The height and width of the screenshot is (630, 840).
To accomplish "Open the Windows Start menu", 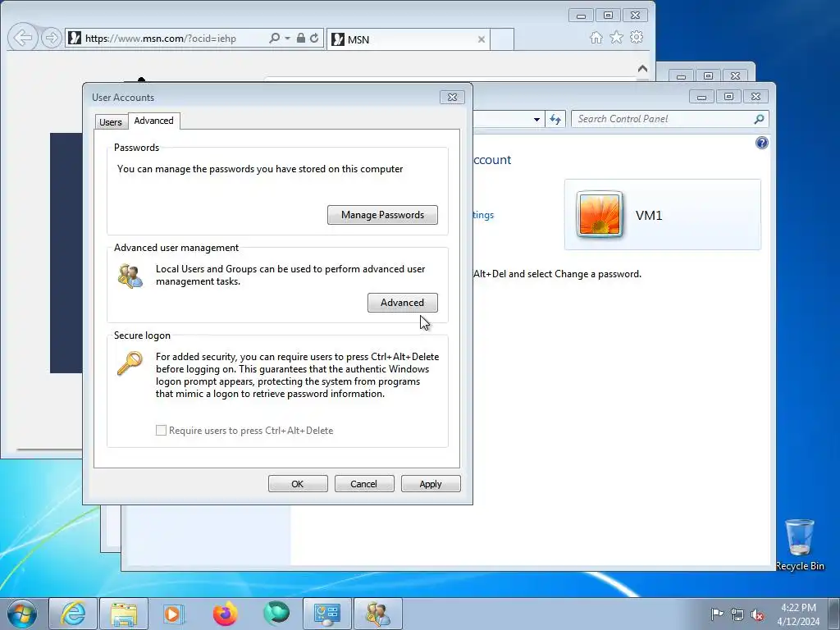I will pyautogui.click(x=22, y=614).
